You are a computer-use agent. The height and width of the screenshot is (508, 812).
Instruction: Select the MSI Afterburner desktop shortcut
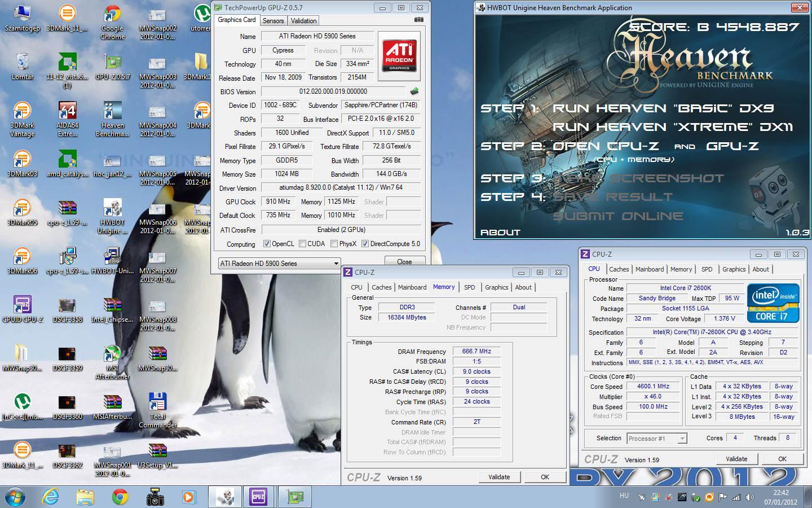[112, 362]
